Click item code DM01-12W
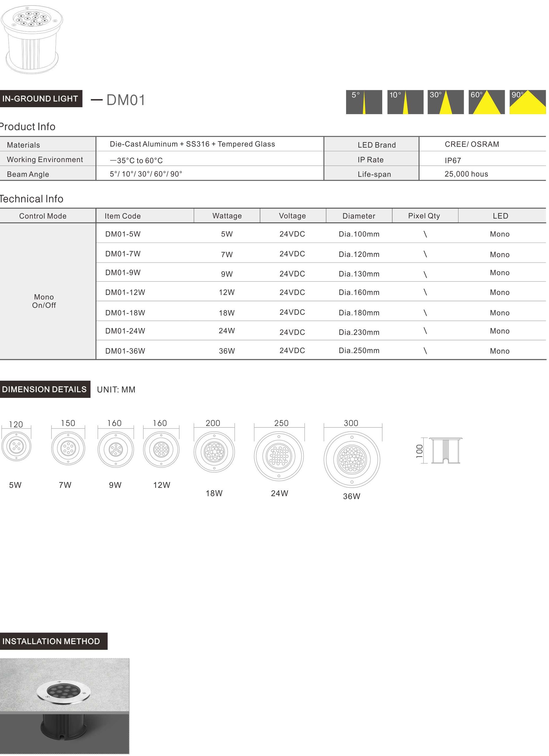Screen dimensions: 549x756 point(125,292)
